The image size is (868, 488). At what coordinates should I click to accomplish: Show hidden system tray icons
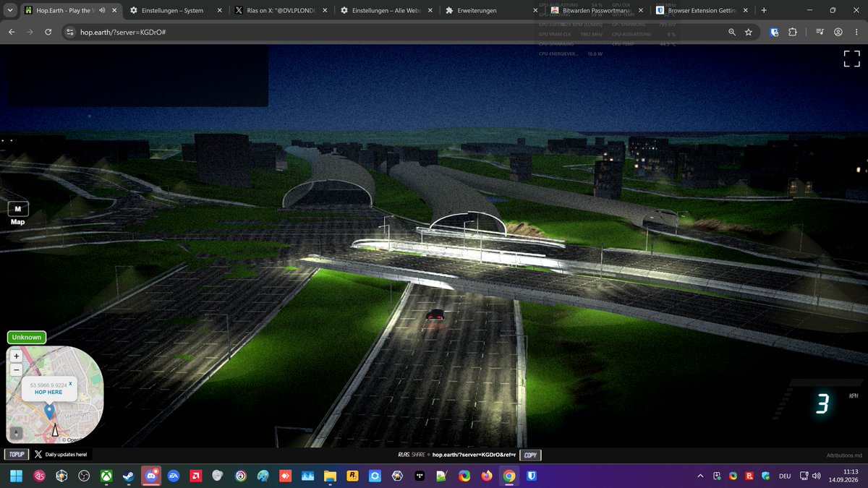pos(699,476)
